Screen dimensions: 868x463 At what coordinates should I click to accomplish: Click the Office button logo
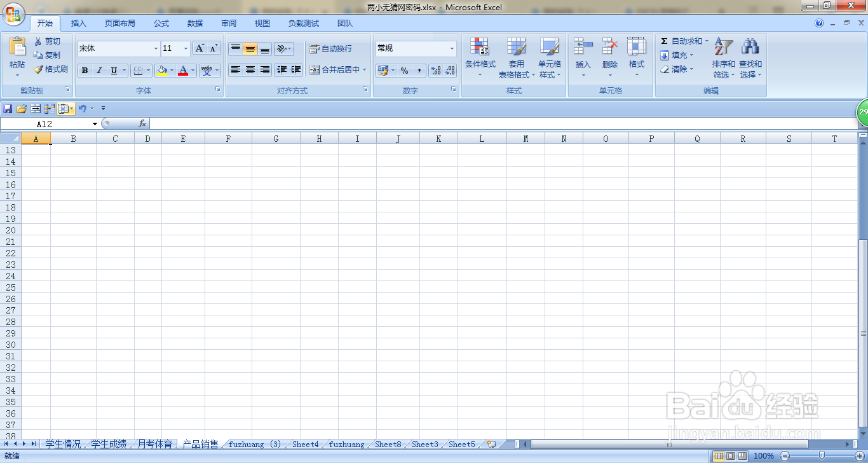[x=14, y=14]
